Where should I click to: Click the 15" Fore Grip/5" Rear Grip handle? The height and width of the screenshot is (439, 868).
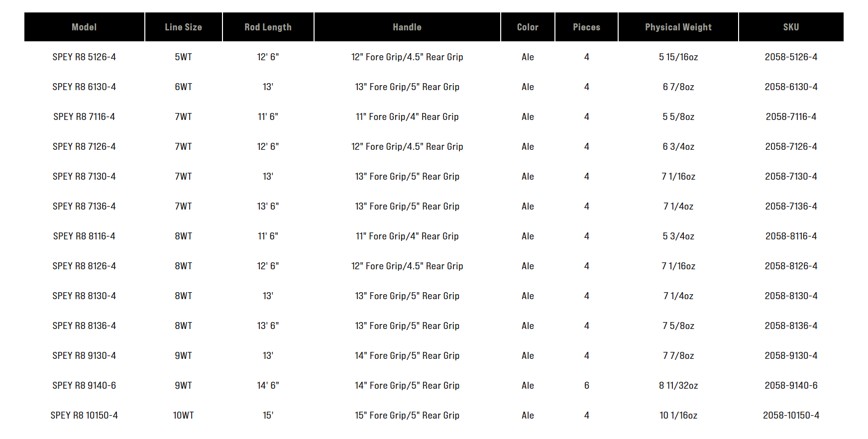point(407,416)
